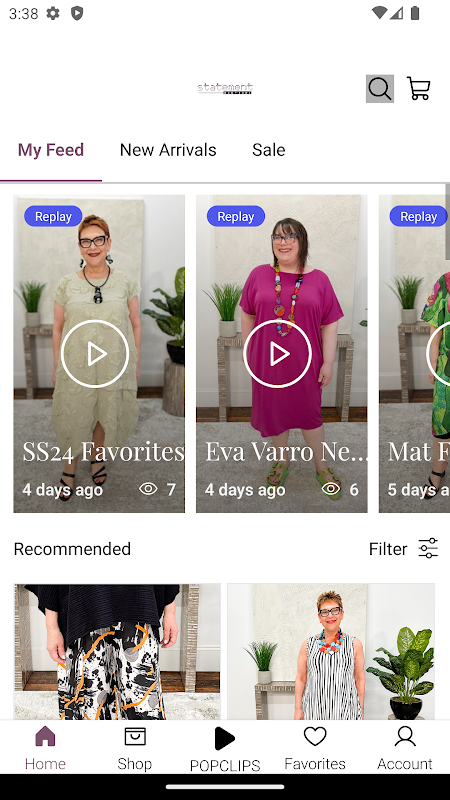450x800 pixels.
Task: Tap the Replay badge on Eva Varro video
Action: click(236, 216)
